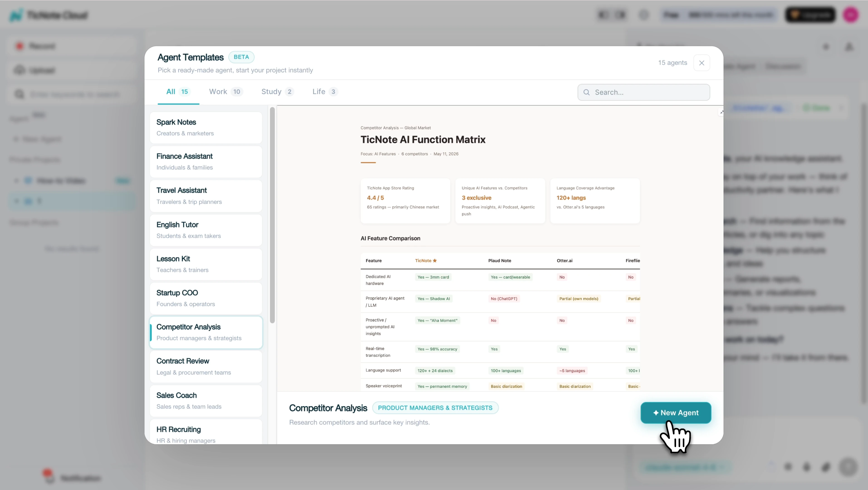Click the search magnifier icon

(x=586, y=92)
